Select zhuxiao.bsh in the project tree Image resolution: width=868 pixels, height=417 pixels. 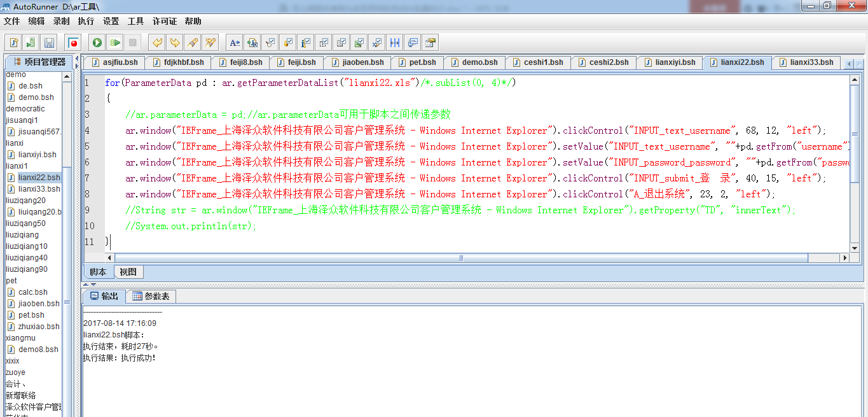(x=34, y=327)
